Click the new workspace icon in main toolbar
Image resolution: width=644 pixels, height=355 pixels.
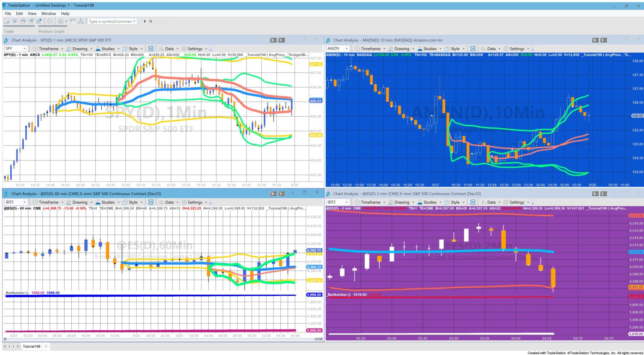[7, 21]
